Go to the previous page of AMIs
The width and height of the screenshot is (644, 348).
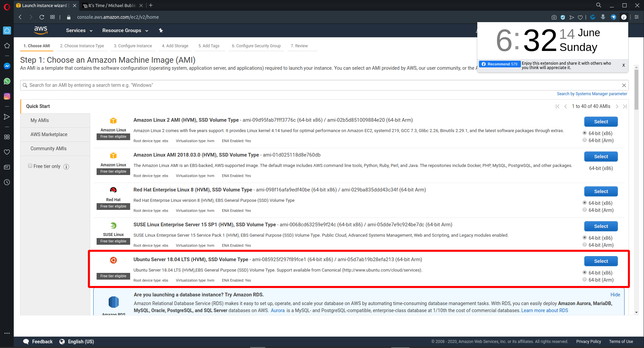pos(566,106)
